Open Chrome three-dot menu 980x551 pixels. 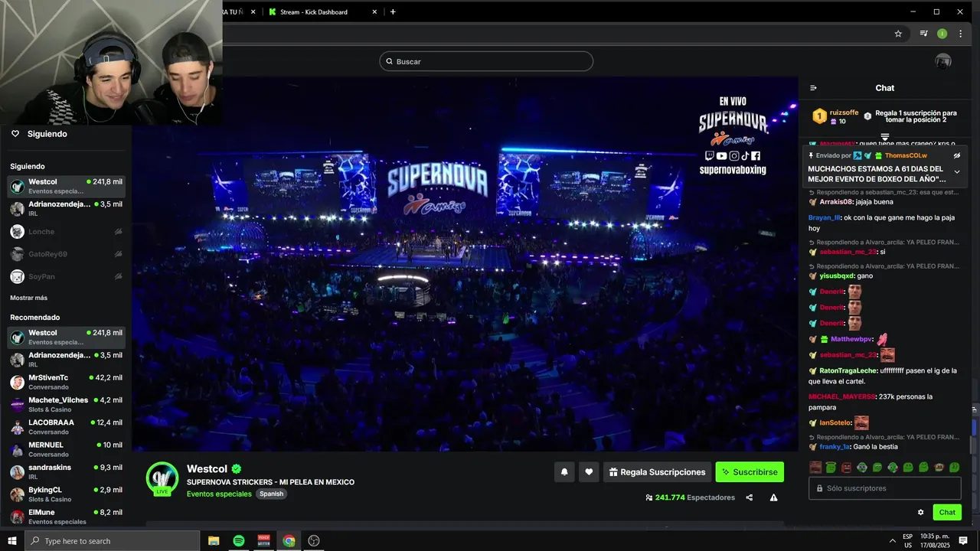(960, 34)
